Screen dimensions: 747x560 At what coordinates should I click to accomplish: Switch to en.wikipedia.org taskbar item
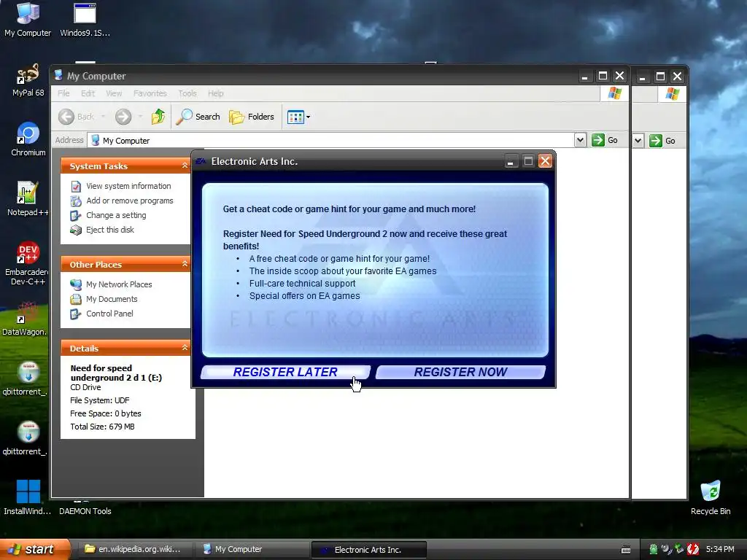point(133,550)
